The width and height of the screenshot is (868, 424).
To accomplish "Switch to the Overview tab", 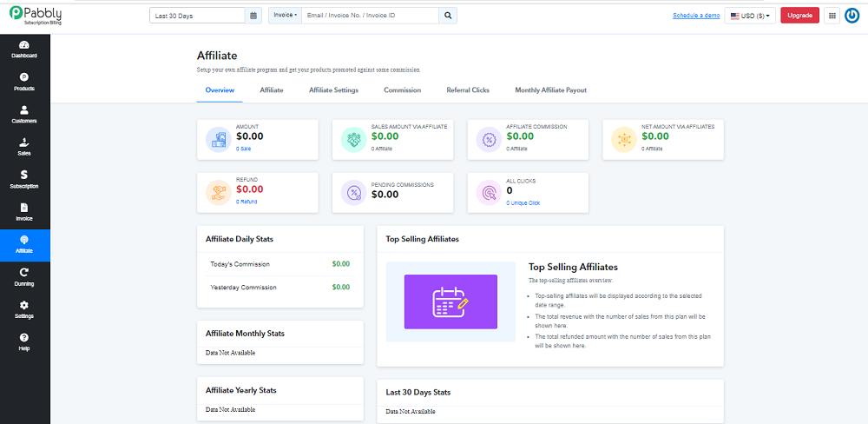I will pyautogui.click(x=220, y=89).
